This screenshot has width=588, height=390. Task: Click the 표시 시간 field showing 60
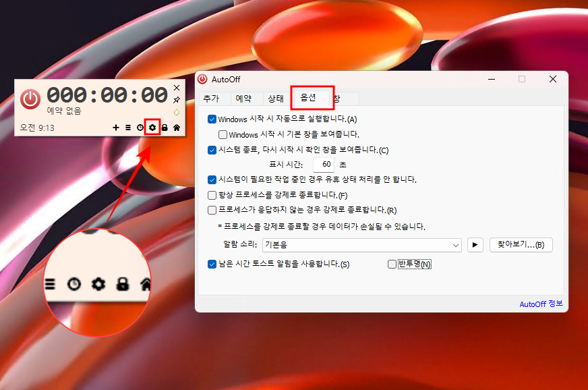(324, 165)
